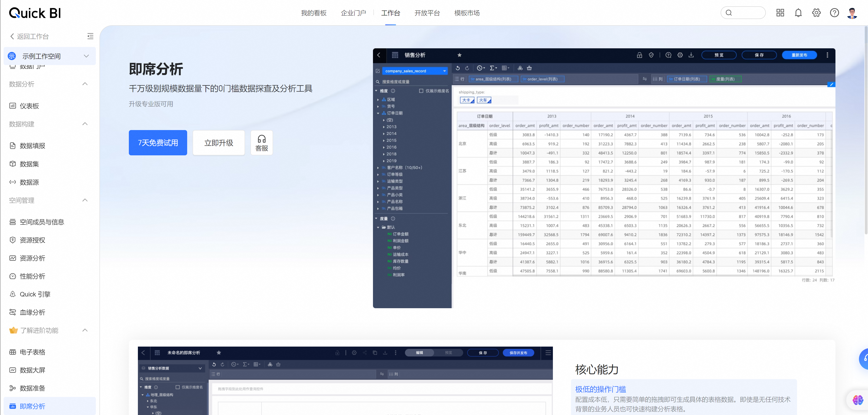Open settings gear in top bar

pos(816,13)
